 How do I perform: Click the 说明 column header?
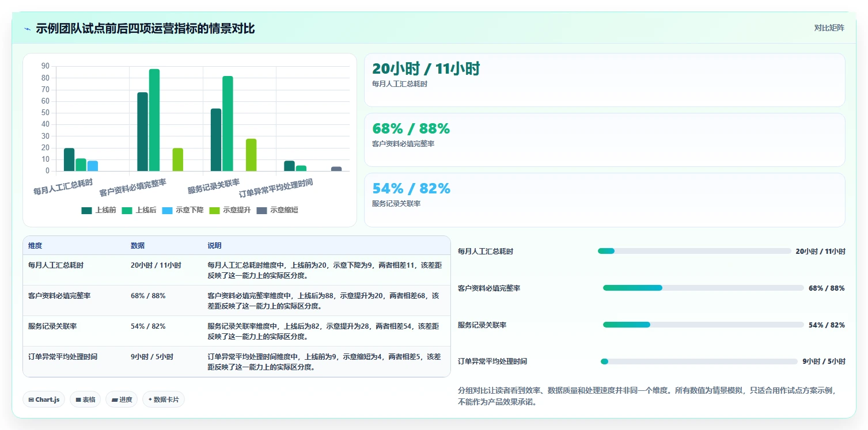click(214, 246)
